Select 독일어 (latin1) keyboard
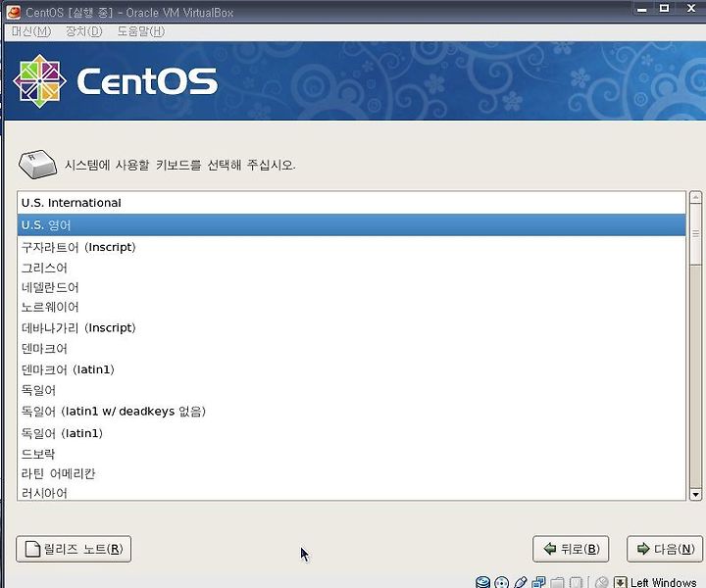This screenshot has height=588, width=706. (351, 433)
